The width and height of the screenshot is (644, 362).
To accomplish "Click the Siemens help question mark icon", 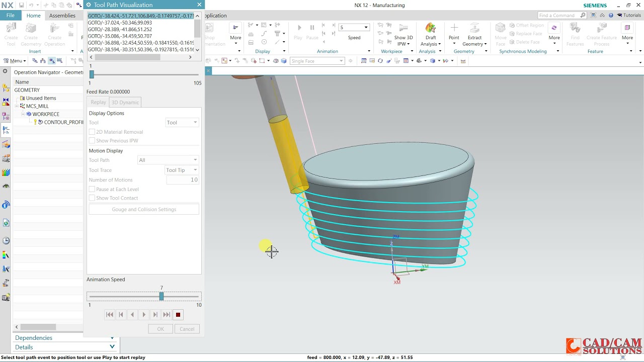I will 610,16.
